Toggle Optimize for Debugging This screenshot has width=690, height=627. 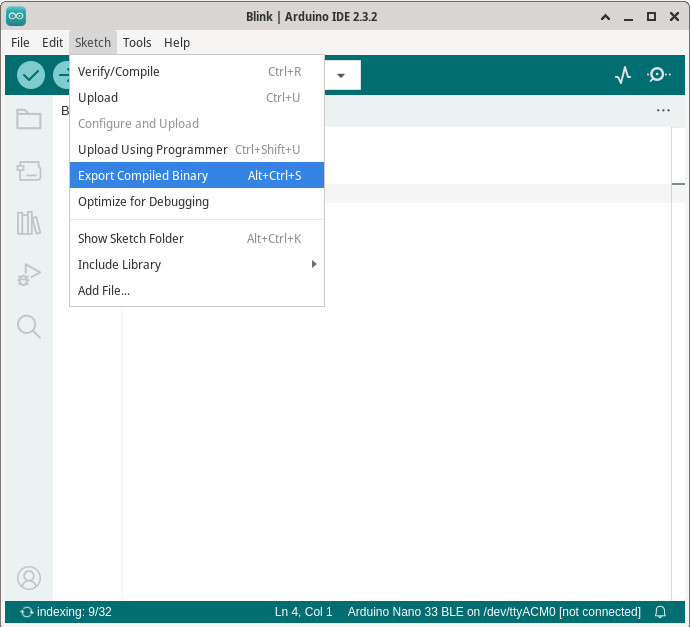click(197, 202)
